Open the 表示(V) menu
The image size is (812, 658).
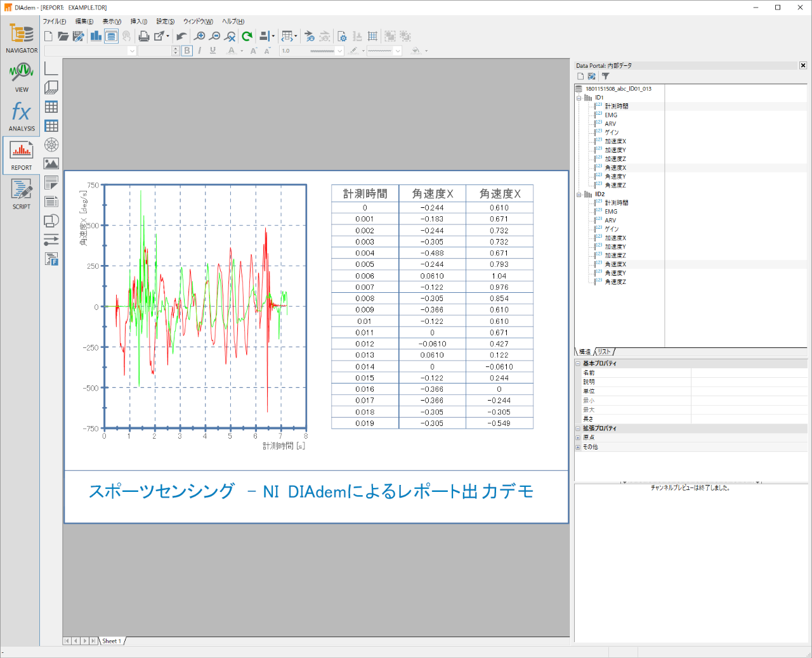112,22
